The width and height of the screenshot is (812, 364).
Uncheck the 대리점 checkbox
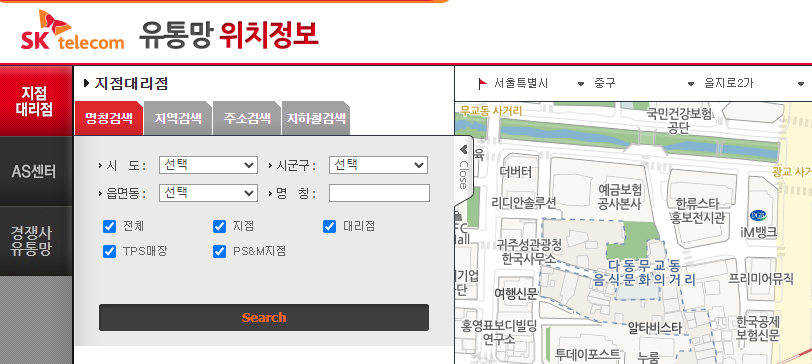[329, 226]
